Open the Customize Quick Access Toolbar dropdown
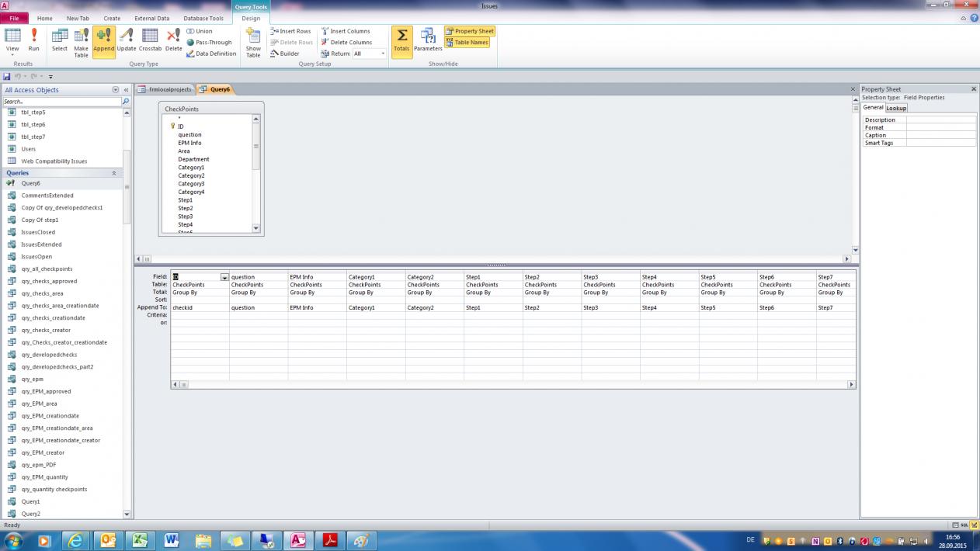The width and height of the screenshot is (980, 551). pyautogui.click(x=50, y=76)
